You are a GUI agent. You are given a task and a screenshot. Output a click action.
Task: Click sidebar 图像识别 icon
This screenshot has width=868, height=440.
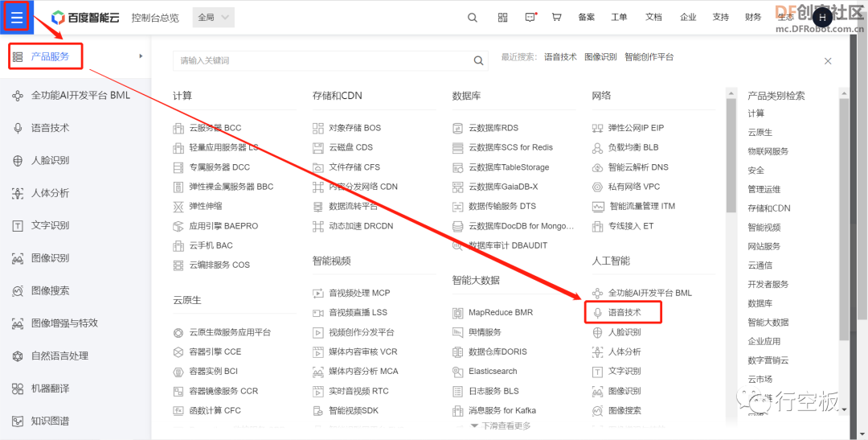coord(18,258)
